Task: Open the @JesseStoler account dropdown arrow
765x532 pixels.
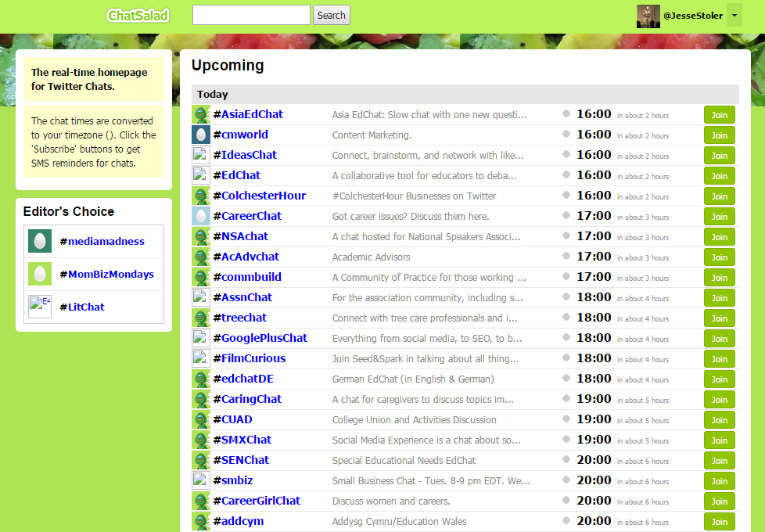Action: (x=734, y=15)
